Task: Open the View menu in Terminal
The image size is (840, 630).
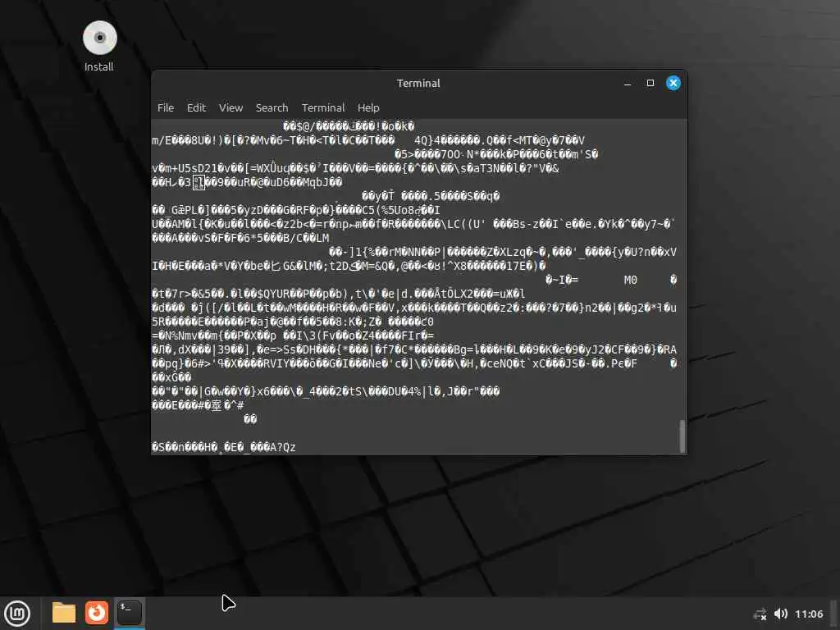Action: point(231,107)
